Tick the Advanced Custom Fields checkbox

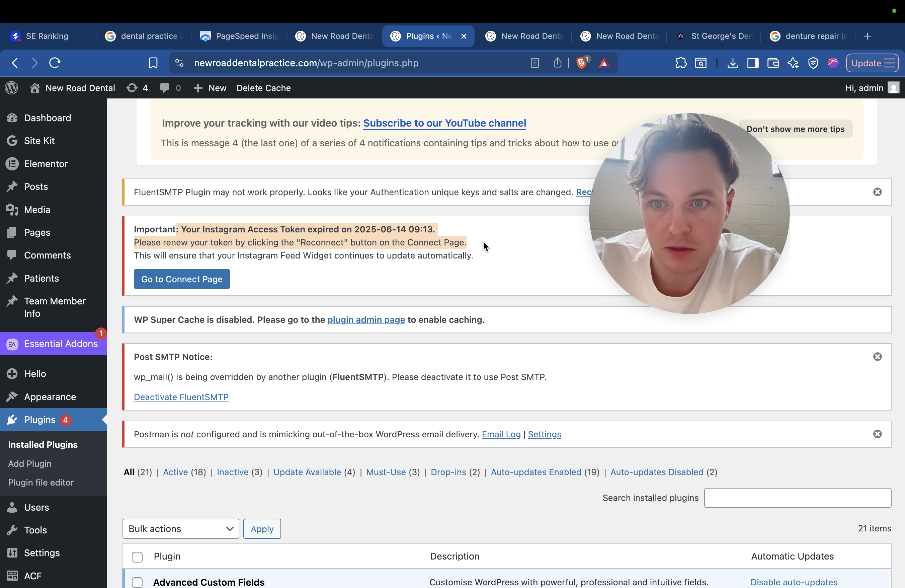point(137,582)
